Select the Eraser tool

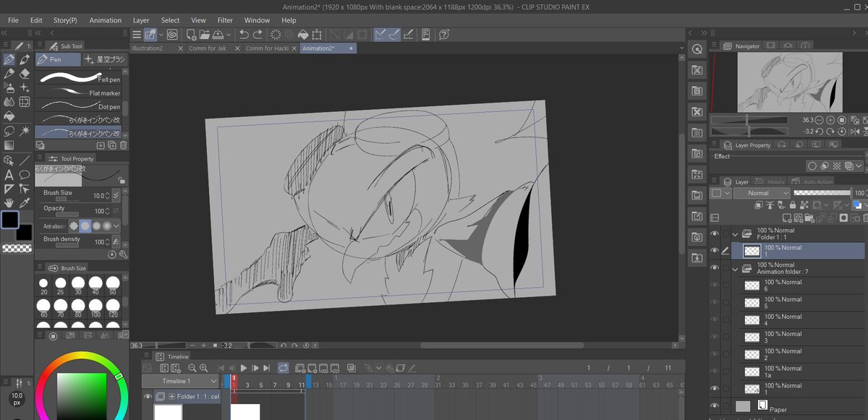coord(25,73)
